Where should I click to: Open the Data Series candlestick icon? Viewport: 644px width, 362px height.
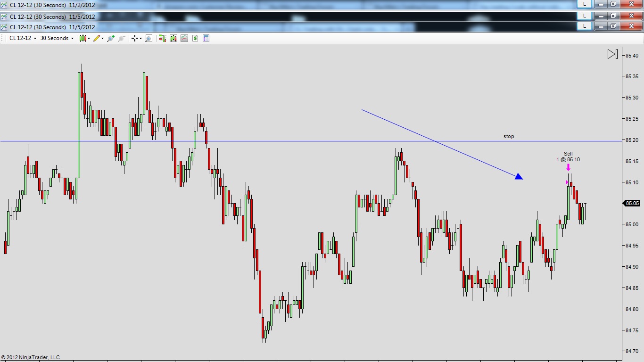pos(173,38)
